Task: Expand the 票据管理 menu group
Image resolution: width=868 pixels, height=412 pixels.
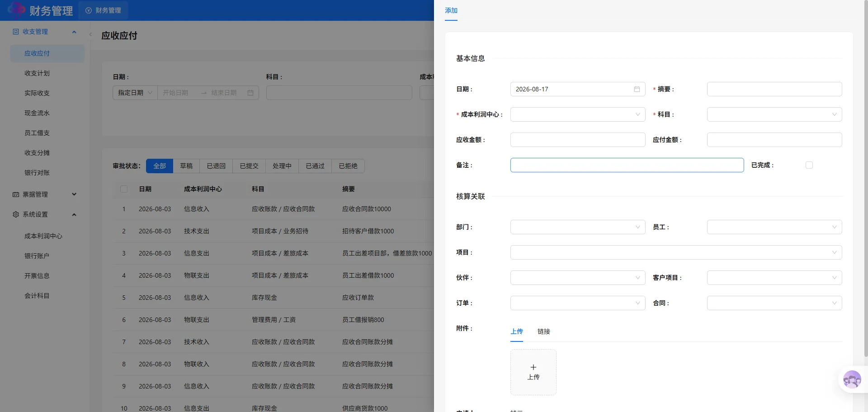Action: coord(74,194)
